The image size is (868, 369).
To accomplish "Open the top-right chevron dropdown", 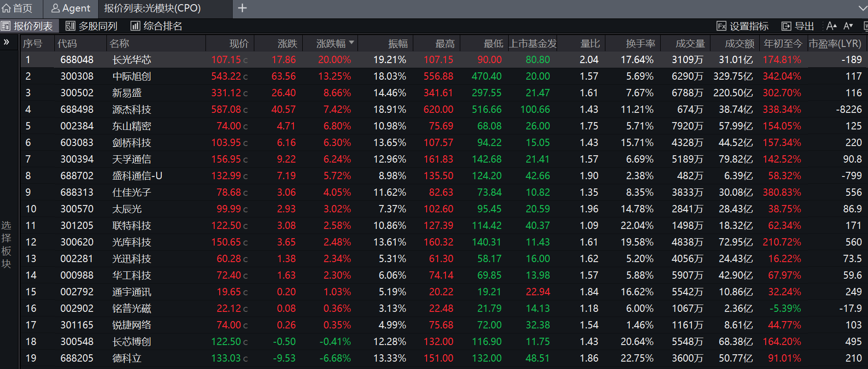I will tap(862, 8).
